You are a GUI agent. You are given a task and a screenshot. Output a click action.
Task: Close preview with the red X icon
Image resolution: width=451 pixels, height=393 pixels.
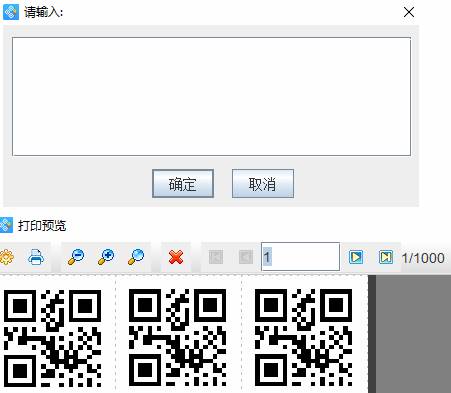176,257
